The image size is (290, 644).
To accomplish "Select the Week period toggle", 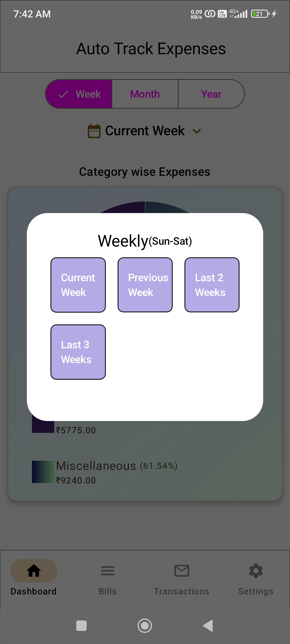I will point(79,94).
